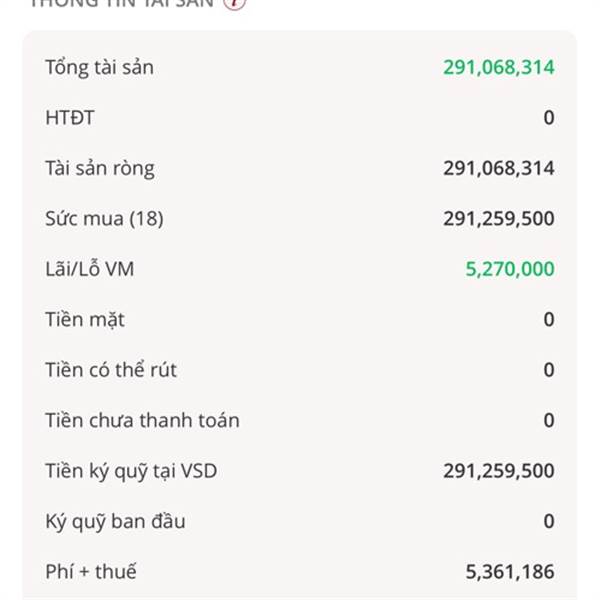600x600 pixels.
Task: Tap the green 5,270,000 profit value
Action: [510, 269]
